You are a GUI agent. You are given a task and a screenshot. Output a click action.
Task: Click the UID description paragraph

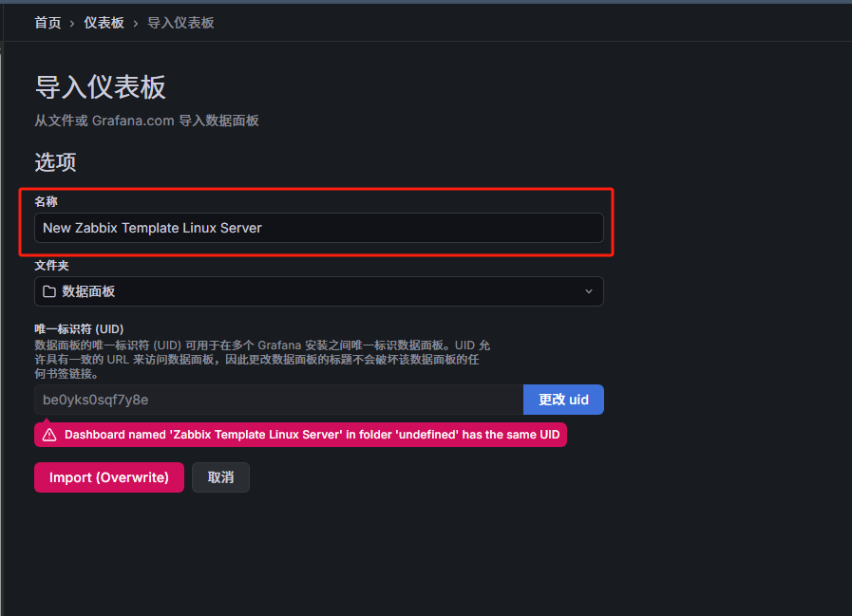[262, 360]
